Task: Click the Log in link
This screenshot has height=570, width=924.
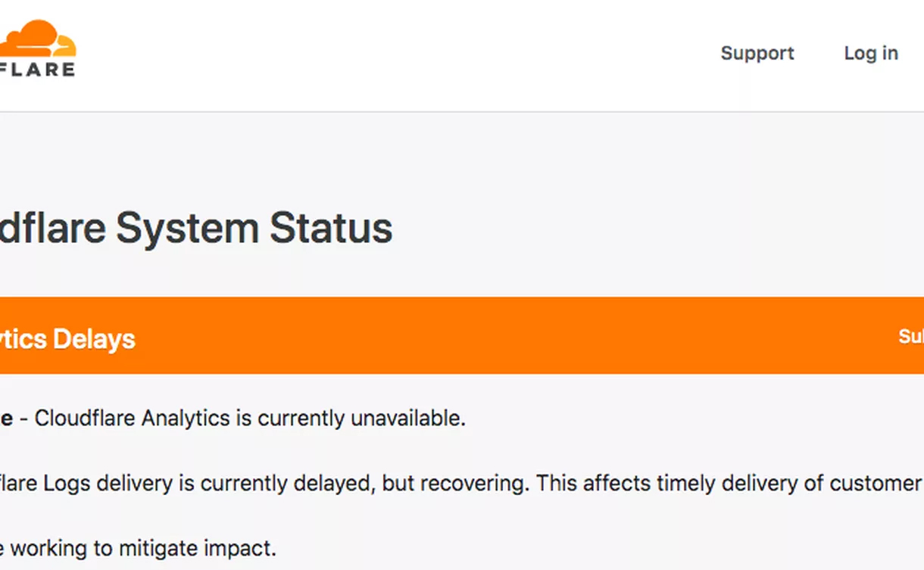Action: (x=871, y=53)
